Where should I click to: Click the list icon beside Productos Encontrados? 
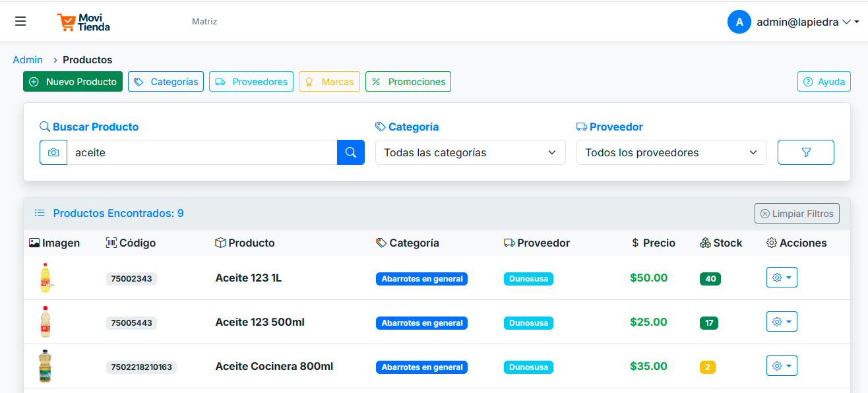click(x=40, y=213)
